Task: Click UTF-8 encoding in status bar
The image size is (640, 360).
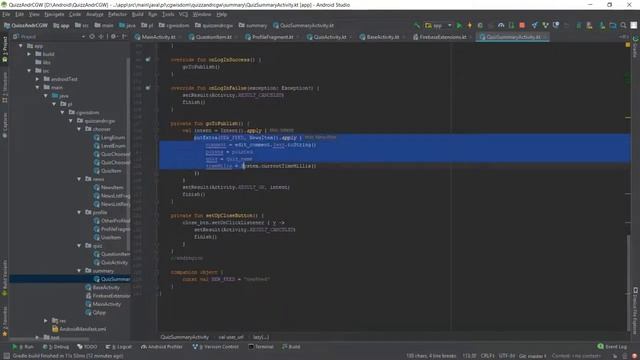Action: pyautogui.click(x=507, y=356)
